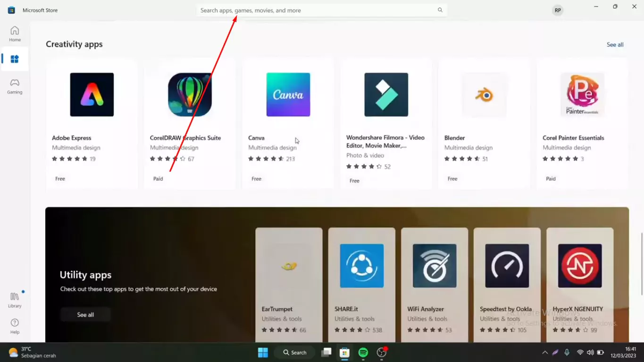Open Spotify from the taskbar
The height and width of the screenshot is (362, 644).
click(363, 352)
